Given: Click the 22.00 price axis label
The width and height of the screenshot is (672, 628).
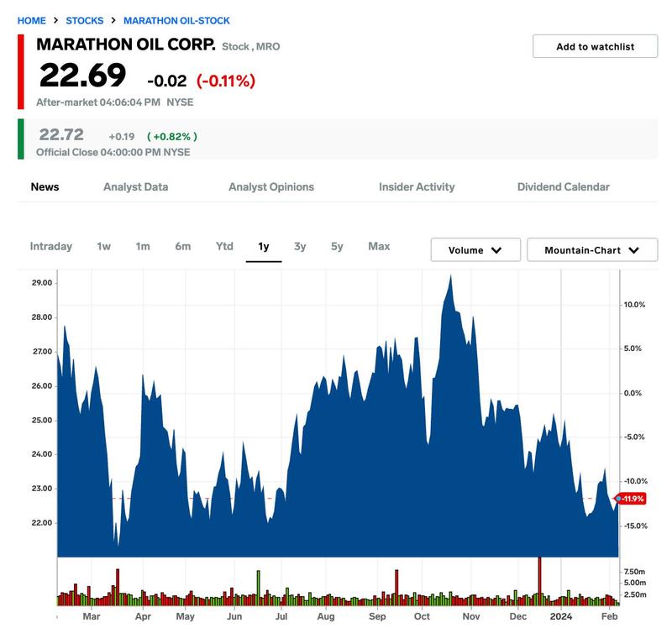Looking at the screenshot, I should (x=42, y=522).
